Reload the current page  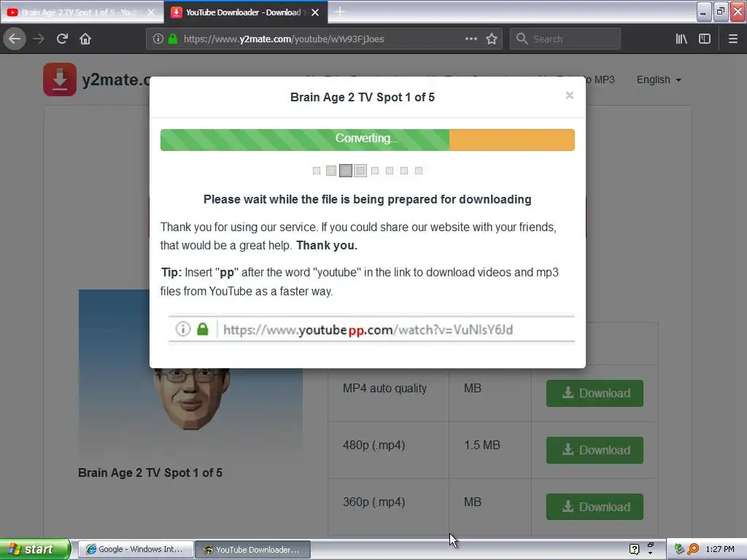[62, 39]
